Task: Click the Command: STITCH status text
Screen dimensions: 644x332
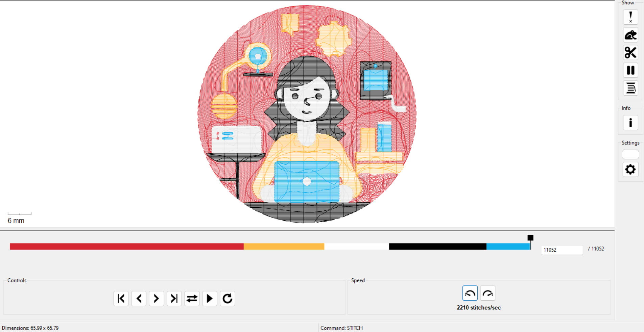Action: tap(341, 328)
